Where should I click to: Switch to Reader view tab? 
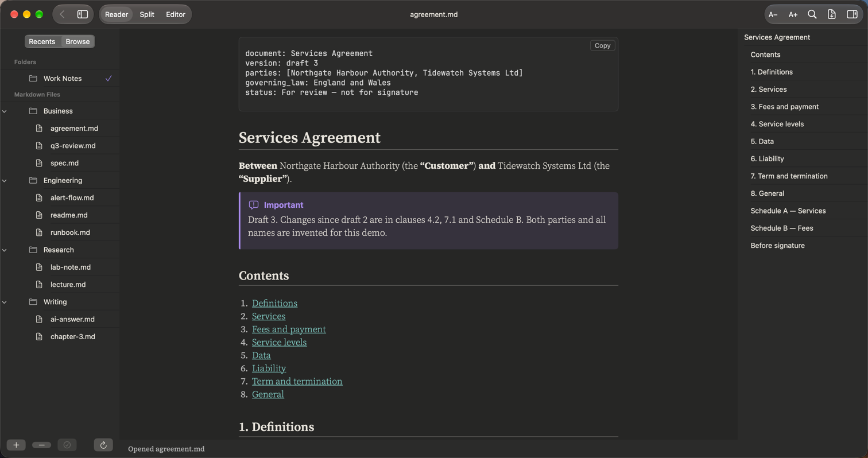117,14
